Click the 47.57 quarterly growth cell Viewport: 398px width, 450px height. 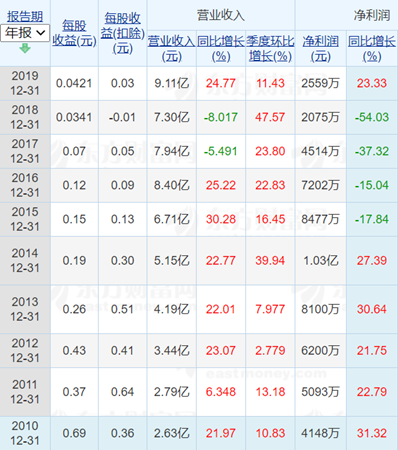tap(270, 117)
